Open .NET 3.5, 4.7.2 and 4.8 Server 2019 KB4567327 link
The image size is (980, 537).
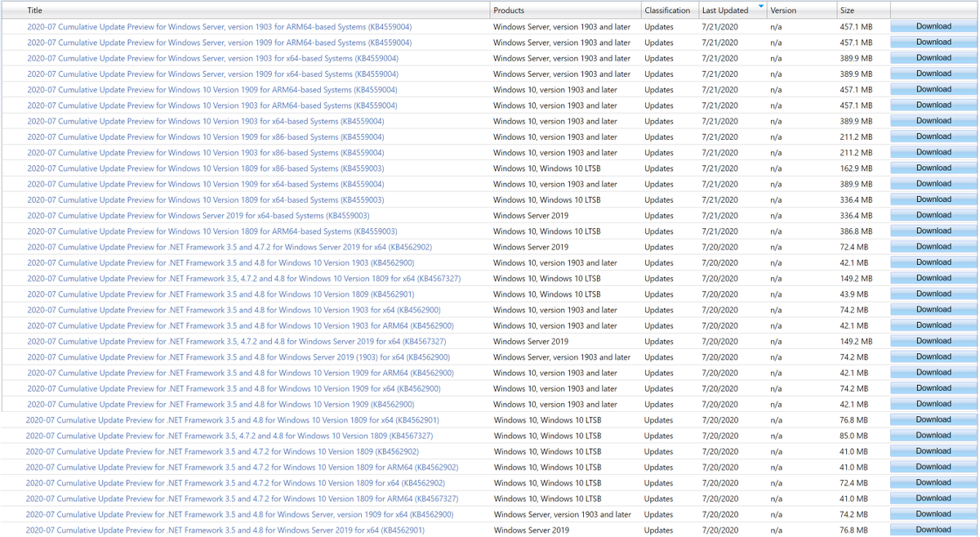(x=237, y=342)
